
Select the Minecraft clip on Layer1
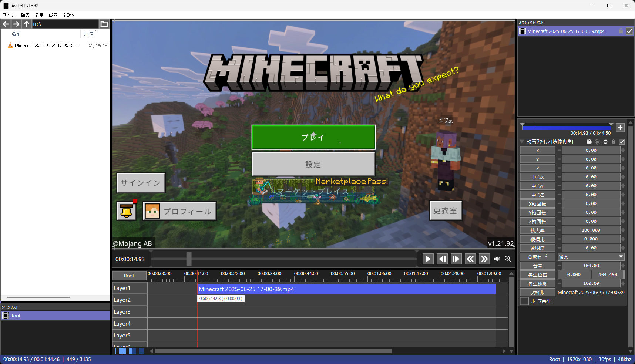[x=346, y=289]
